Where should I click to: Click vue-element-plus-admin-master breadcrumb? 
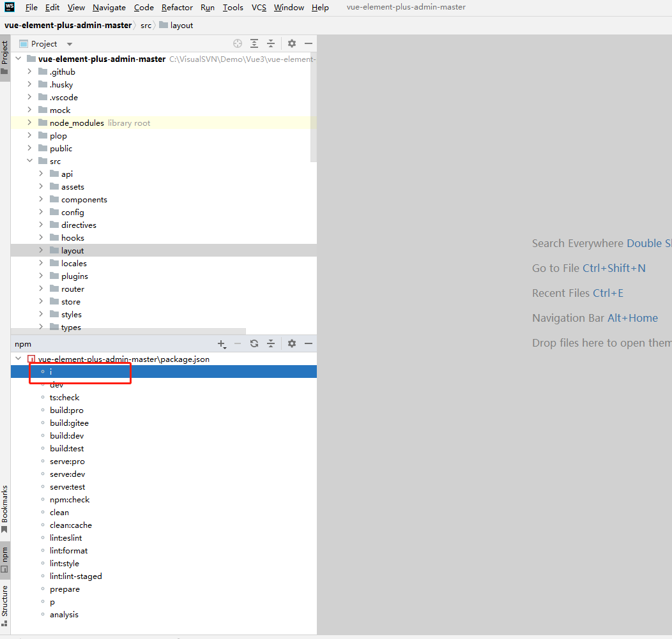pos(68,26)
